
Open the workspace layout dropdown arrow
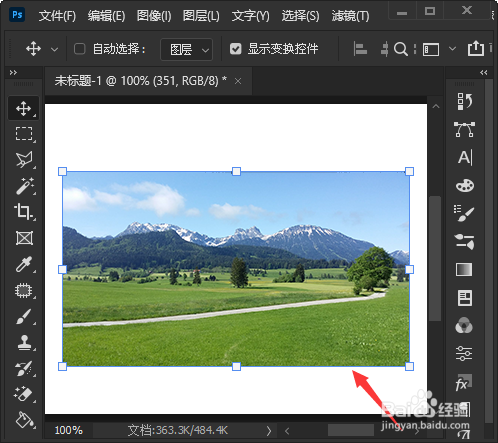pos(452,49)
